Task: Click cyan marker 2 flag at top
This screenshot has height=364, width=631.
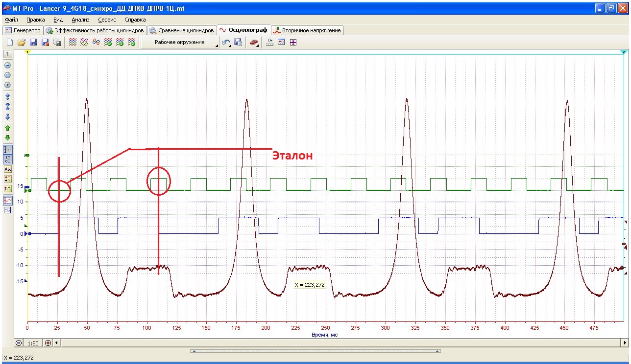Action: pyautogui.click(x=624, y=51)
